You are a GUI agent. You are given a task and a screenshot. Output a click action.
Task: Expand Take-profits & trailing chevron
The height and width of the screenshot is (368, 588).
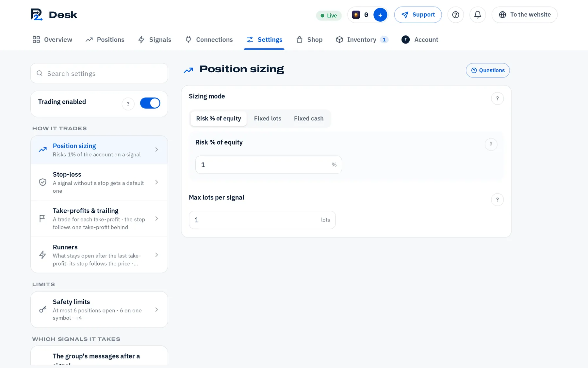[x=157, y=219]
